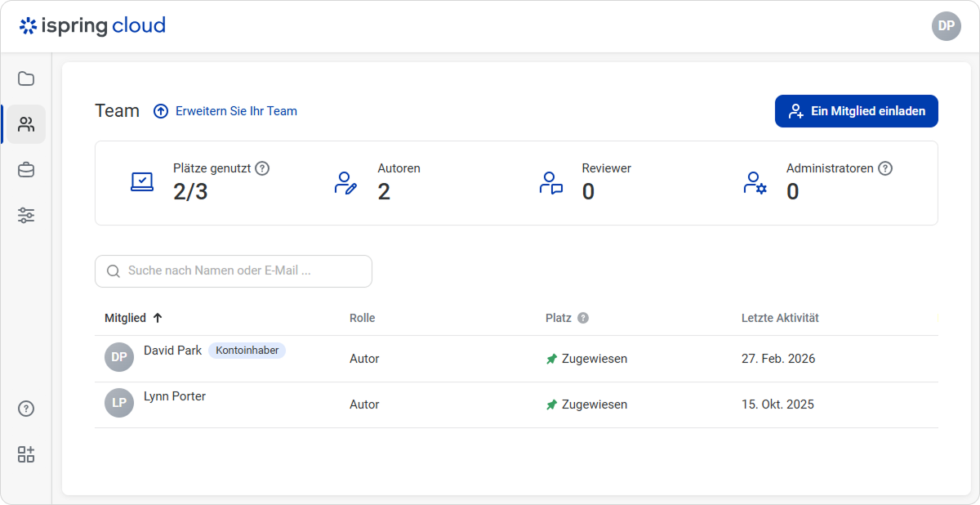This screenshot has height=505, width=980.
Task: Click the Team page heading
Action: pos(117,111)
